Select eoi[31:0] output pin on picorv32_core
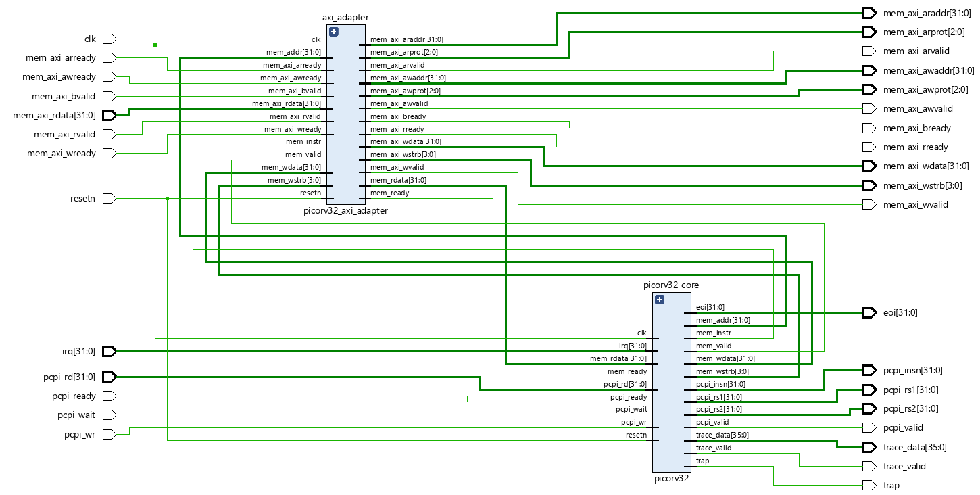Image resolution: width=980 pixels, height=495 pixels. [710, 307]
